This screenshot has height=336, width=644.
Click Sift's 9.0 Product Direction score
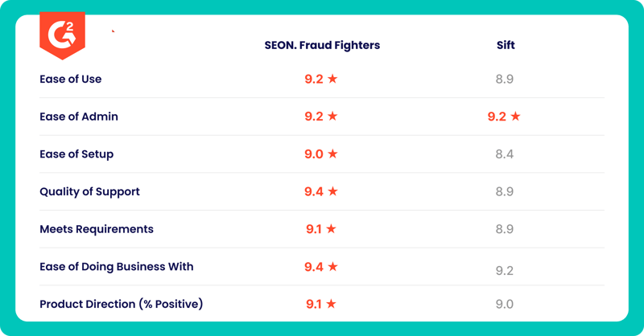click(505, 304)
